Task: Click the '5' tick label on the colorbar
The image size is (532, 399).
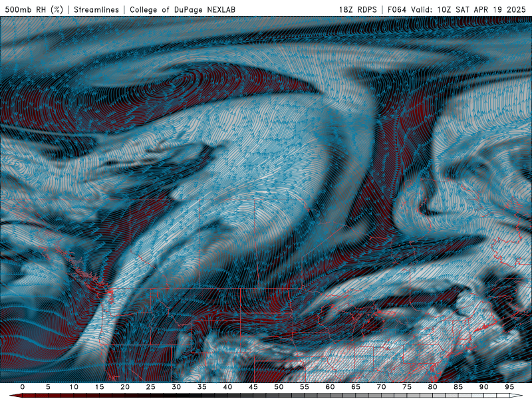Action: (48, 387)
